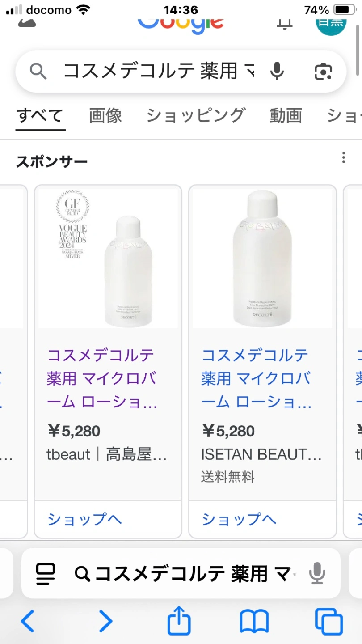
Task: Tap the magnifier icon in search box
Action: [38, 71]
